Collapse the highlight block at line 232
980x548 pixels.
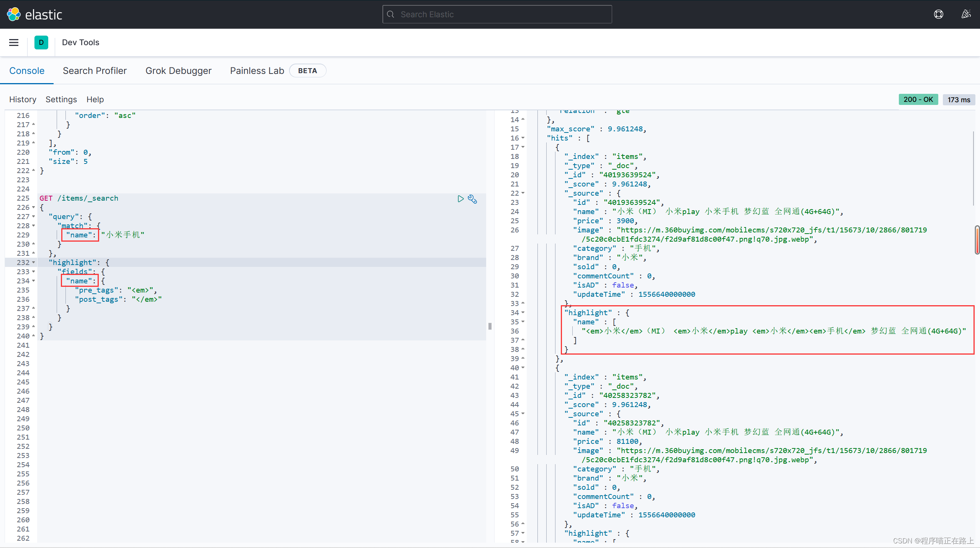[34, 263]
